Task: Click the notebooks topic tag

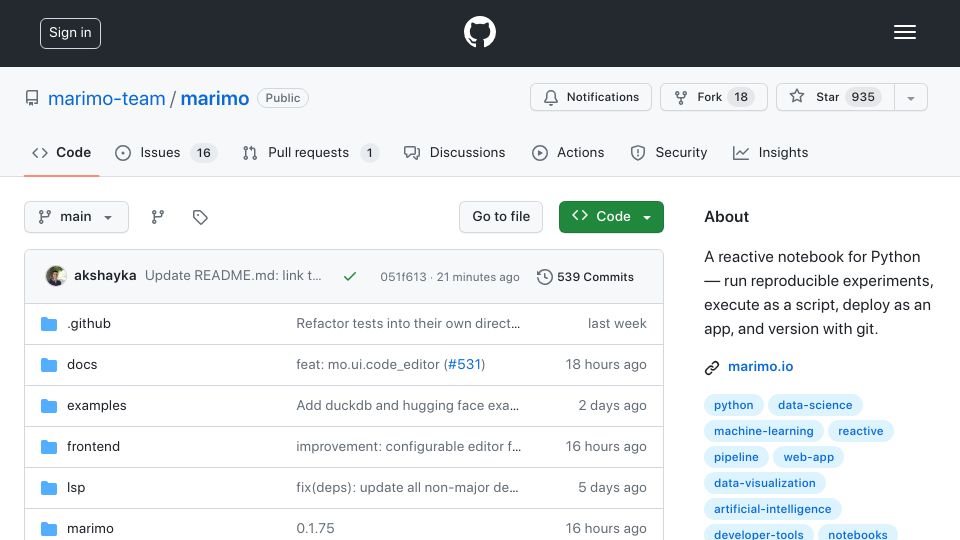Action: tap(858, 534)
